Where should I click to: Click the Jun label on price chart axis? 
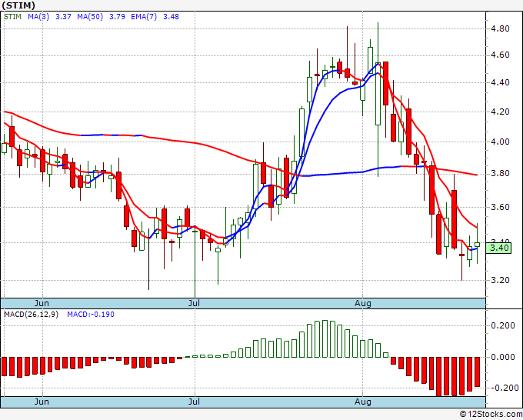click(42, 303)
